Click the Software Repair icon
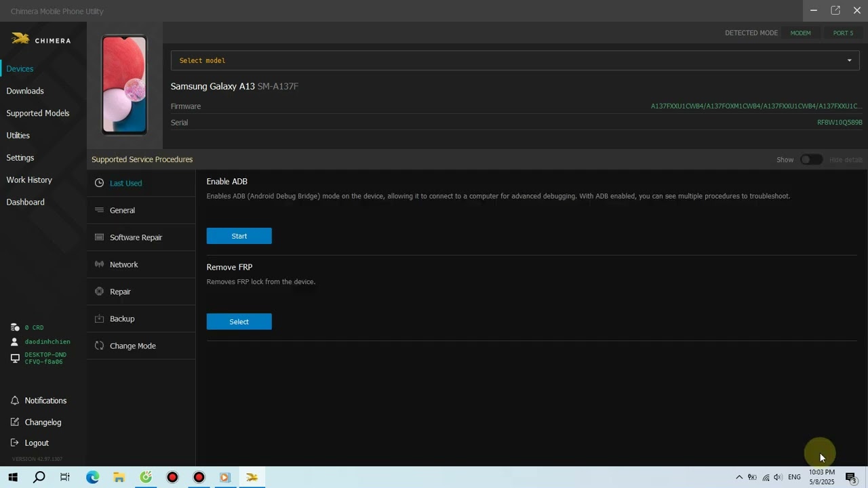The height and width of the screenshot is (488, 868). 99,237
